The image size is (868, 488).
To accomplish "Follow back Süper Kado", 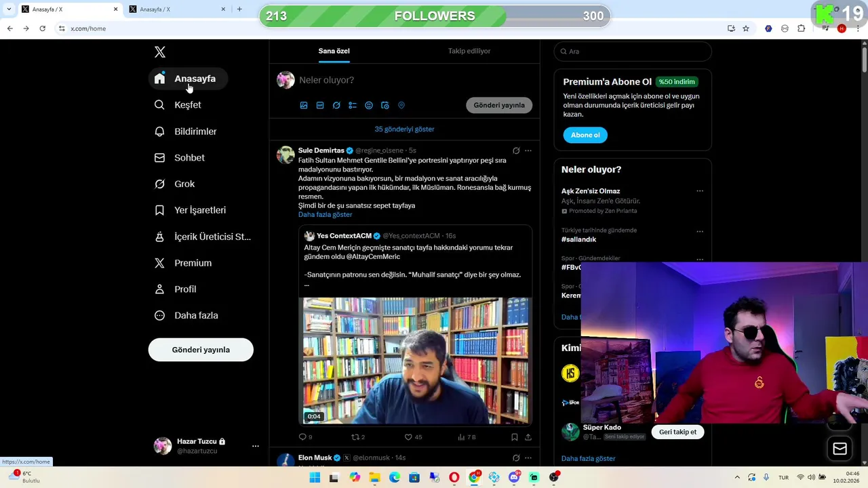I will [677, 432].
